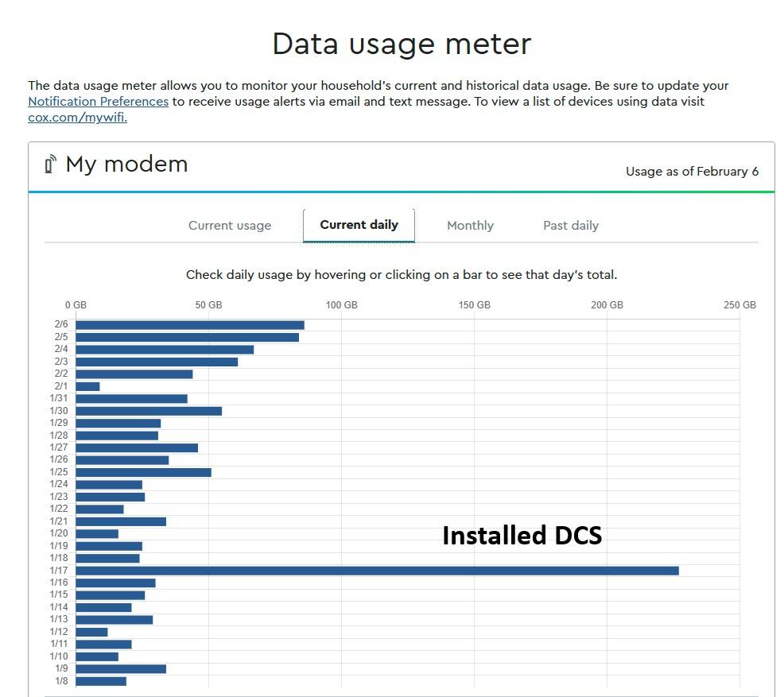
Task: Click the modem icon beside My modem
Action: click(50, 165)
